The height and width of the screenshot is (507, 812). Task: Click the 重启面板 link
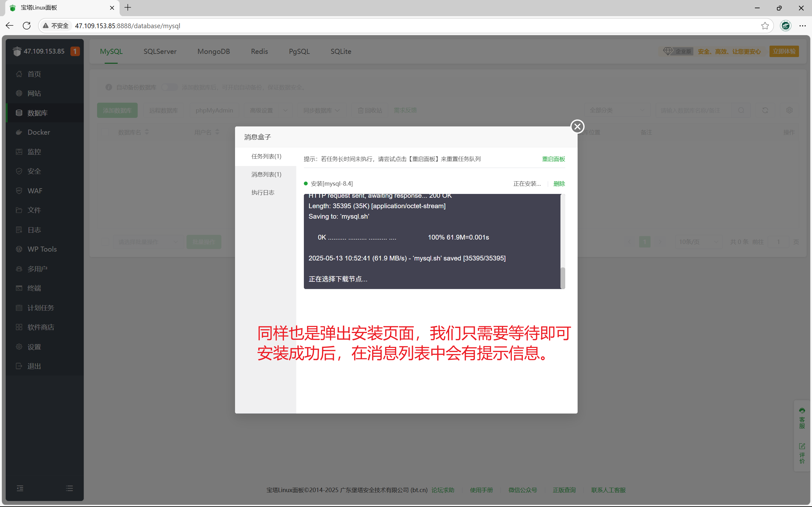click(x=553, y=159)
